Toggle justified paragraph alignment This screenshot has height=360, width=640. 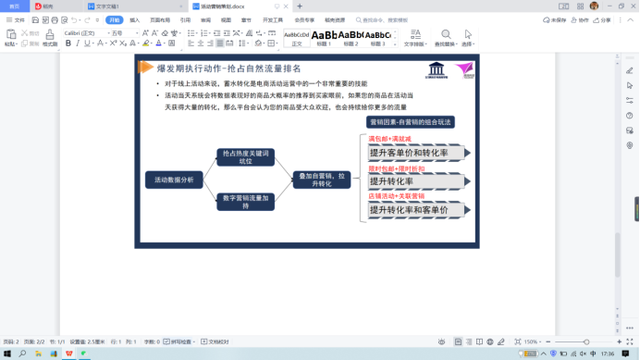point(220,43)
